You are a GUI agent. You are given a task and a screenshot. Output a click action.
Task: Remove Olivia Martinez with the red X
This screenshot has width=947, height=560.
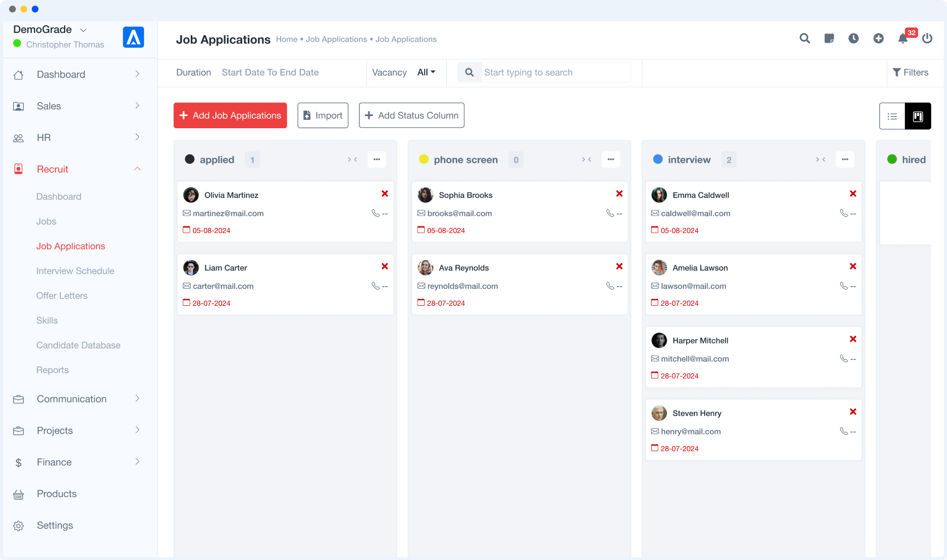pos(385,193)
